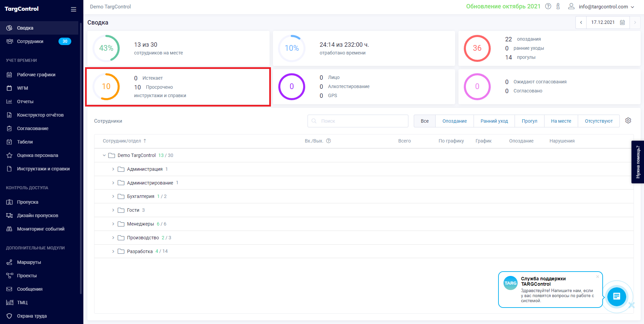The image size is (644, 324).
Task: Click the Рабочие графики calendar icon
Action: pos(9,75)
